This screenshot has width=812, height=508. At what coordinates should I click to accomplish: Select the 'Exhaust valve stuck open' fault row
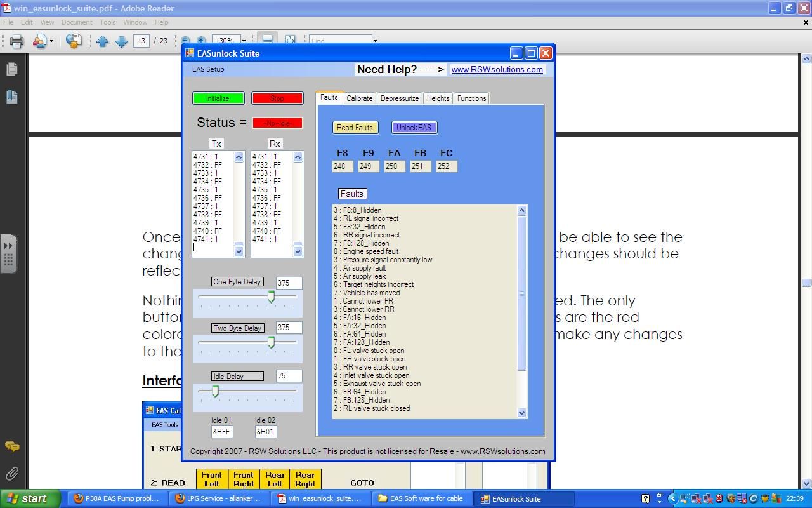(377, 384)
